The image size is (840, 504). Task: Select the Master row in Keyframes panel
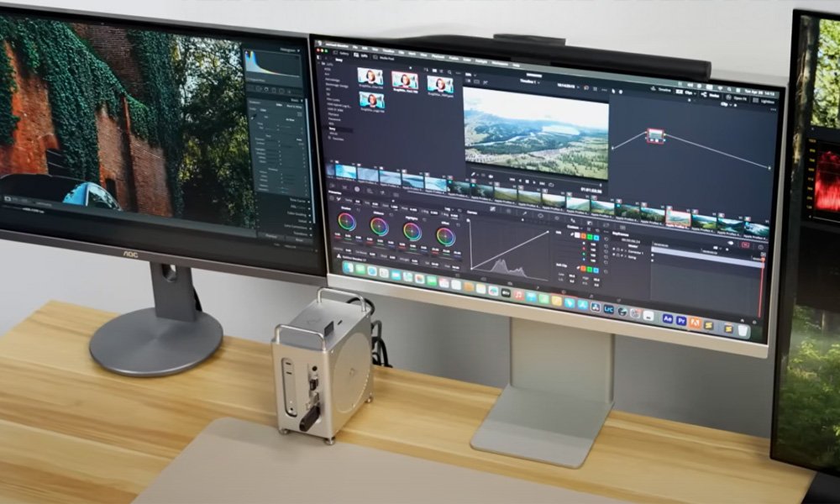point(633,246)
